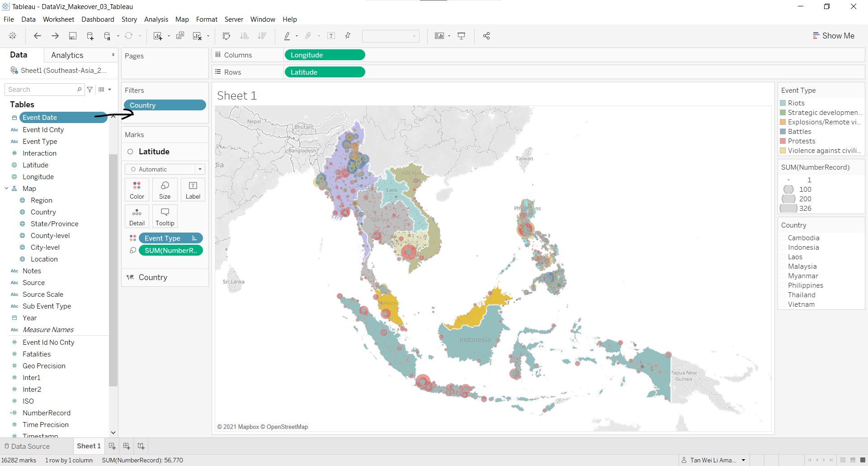
Task: Open the Size marks card button
Action: pos(165,190)
